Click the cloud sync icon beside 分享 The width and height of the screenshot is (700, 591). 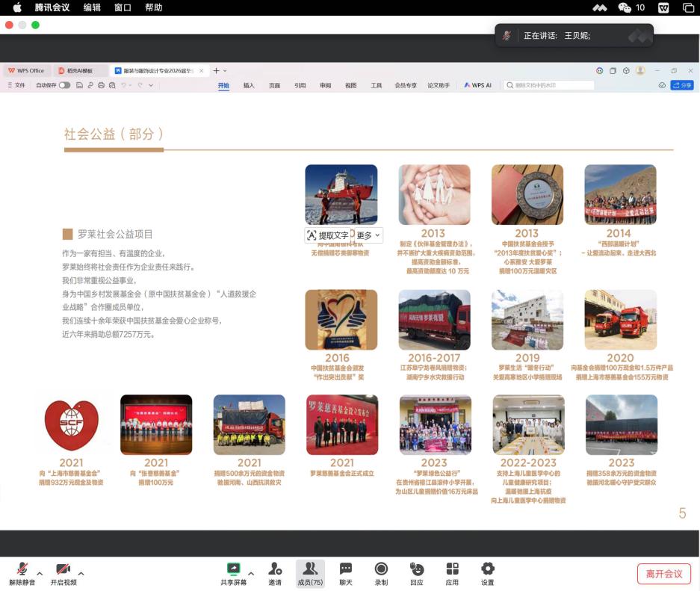pyautogui.click(x=662, y=85)
